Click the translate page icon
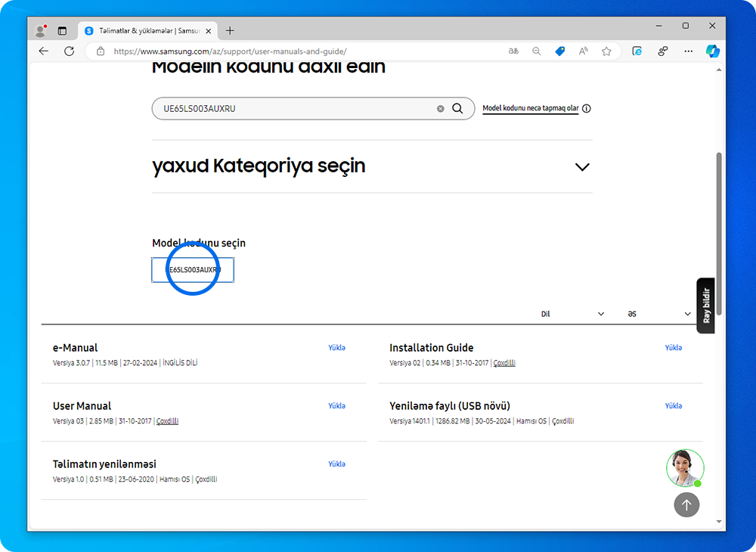Image resolution: width=756 pixels, height=552 pixels. click(513, 51)
